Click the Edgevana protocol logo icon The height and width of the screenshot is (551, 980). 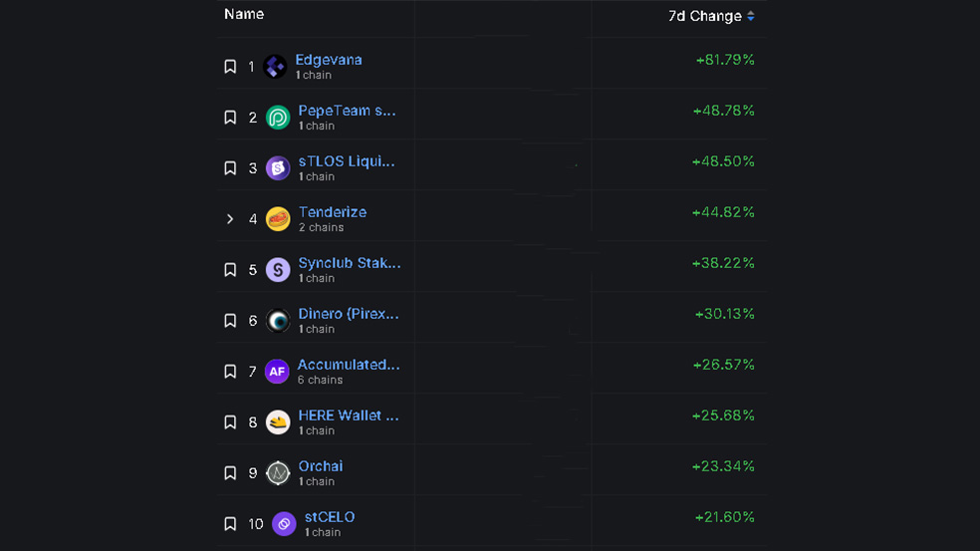(276, 67)
